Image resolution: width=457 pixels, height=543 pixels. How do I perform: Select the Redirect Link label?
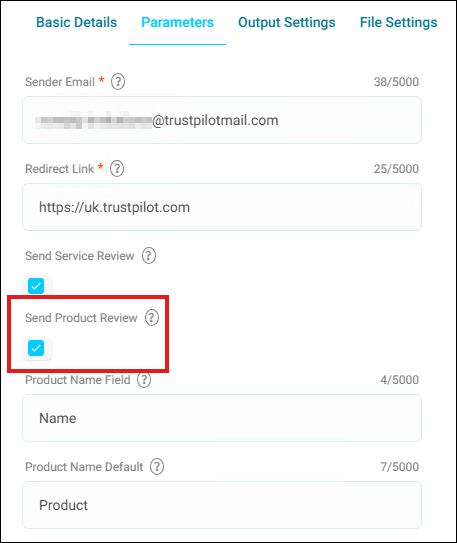coord(59,169)
